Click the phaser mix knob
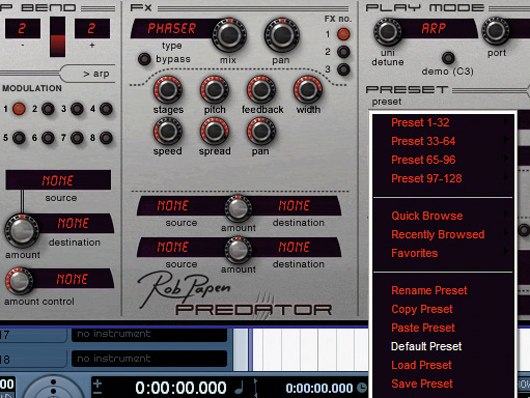Viewport: 530px width, 398px height. point(230,35)
